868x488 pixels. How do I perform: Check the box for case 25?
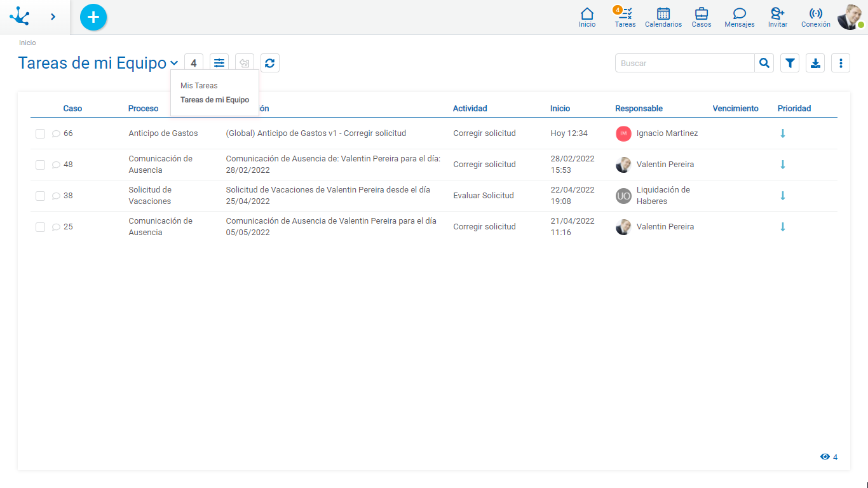(x=40, y=227)
